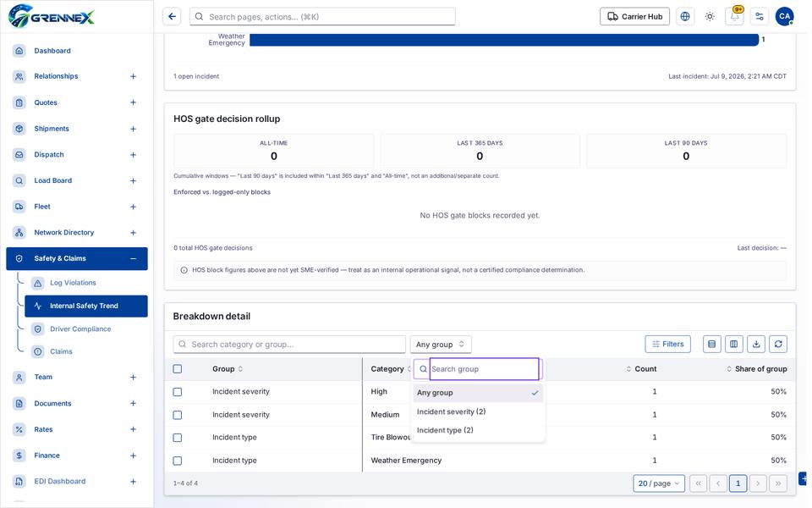
Task: Click the Driver Compliance shield icon
Action: (x=38, y=329)
